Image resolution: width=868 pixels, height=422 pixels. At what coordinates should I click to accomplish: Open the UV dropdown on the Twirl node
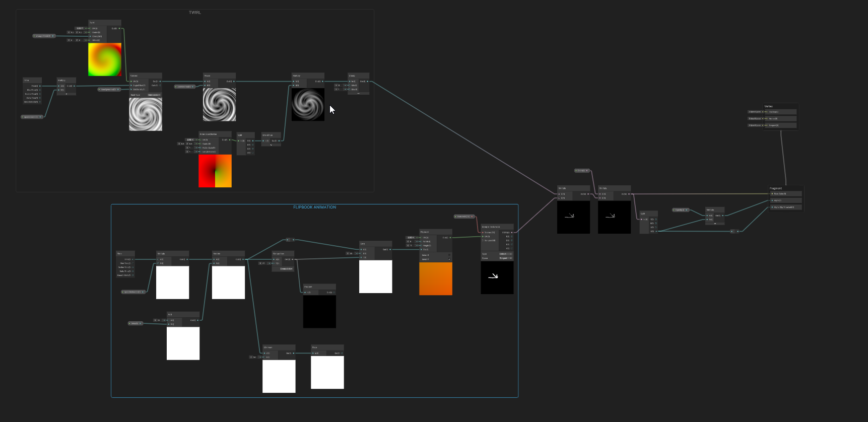pos(80,28)
